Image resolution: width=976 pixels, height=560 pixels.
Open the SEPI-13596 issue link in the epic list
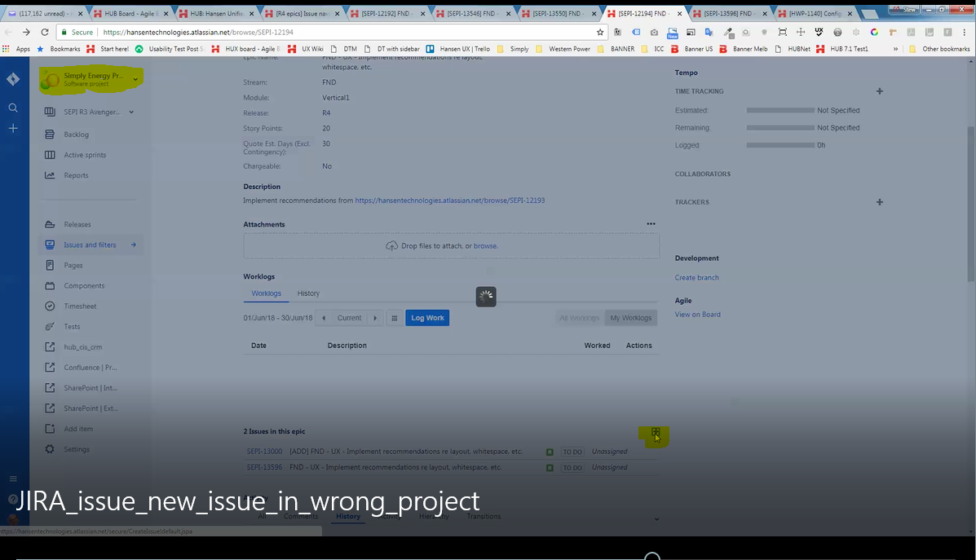[x=264, y=467]
